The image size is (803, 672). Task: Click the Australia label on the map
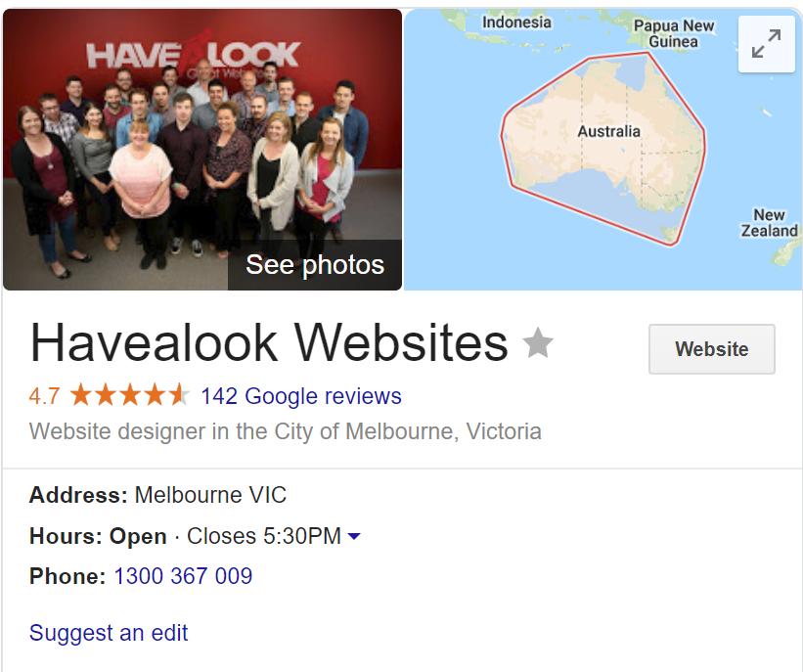click(609, 132)
